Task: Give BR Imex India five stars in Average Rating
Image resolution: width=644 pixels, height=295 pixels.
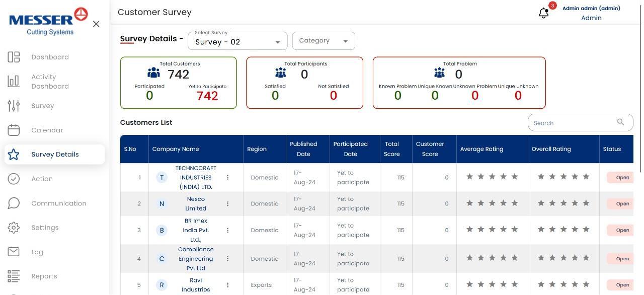Action: (x=514, y=229)
